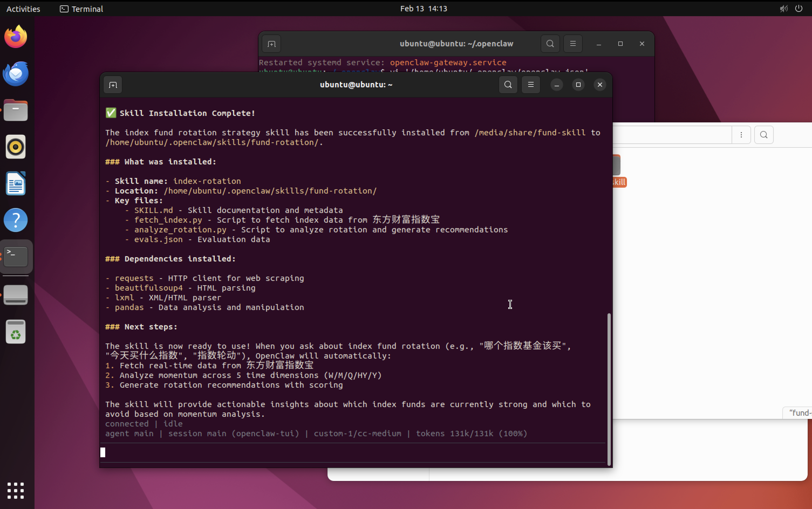Click search icon in openclaw terminal

pyautogui.click(x=550, y=44)
